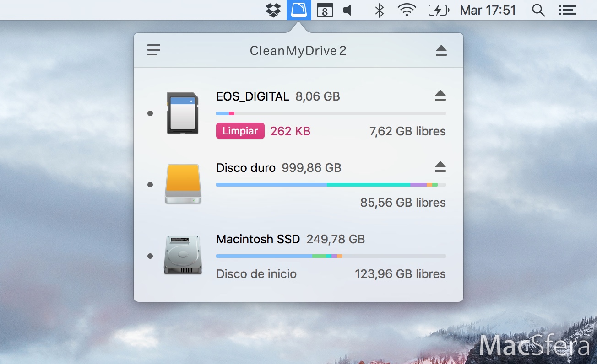Click the 85,56 GB libres text
597x364 pixels.
[403, 203]
